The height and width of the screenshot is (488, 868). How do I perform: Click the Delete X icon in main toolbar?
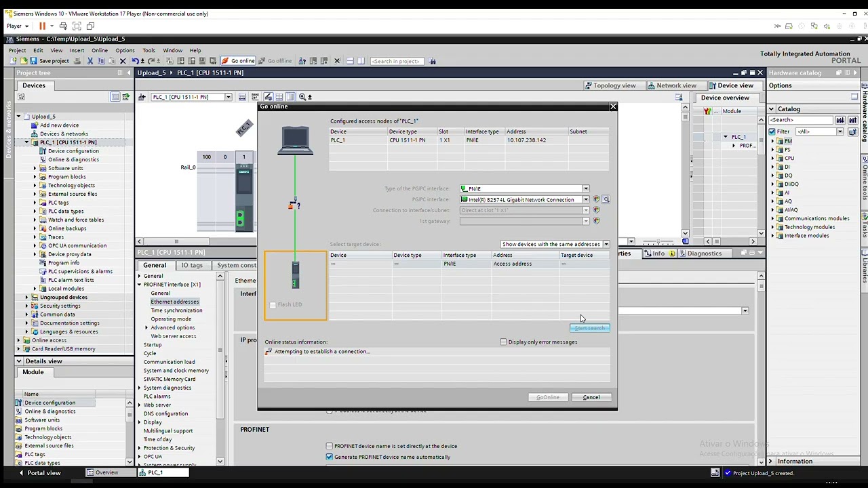[123, 61]
